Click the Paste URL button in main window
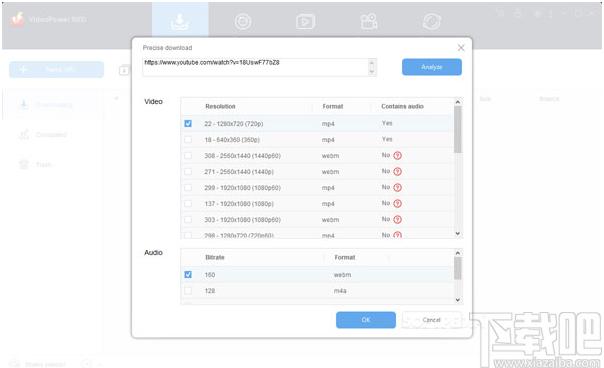 (x=57, y=69)
